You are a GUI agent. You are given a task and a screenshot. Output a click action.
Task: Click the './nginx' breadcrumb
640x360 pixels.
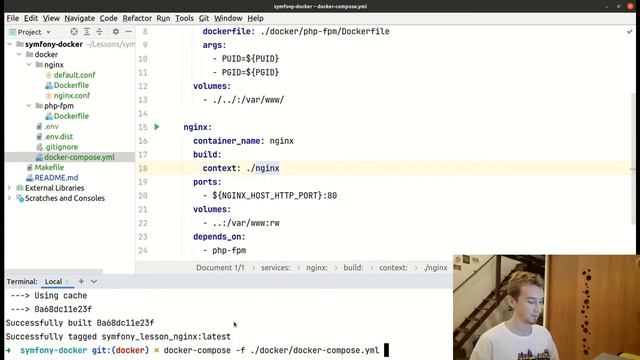tap(436, 268)
